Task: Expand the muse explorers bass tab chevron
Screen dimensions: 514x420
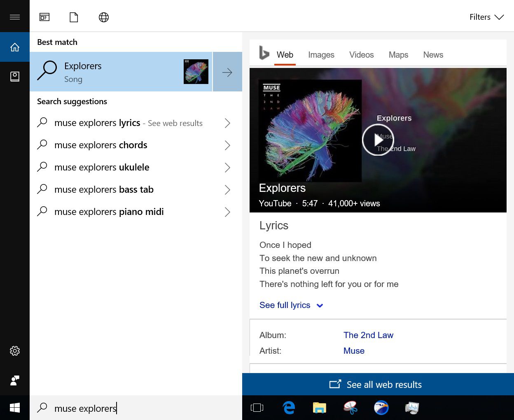Action: pyautogui.click(x=227, y=189)
